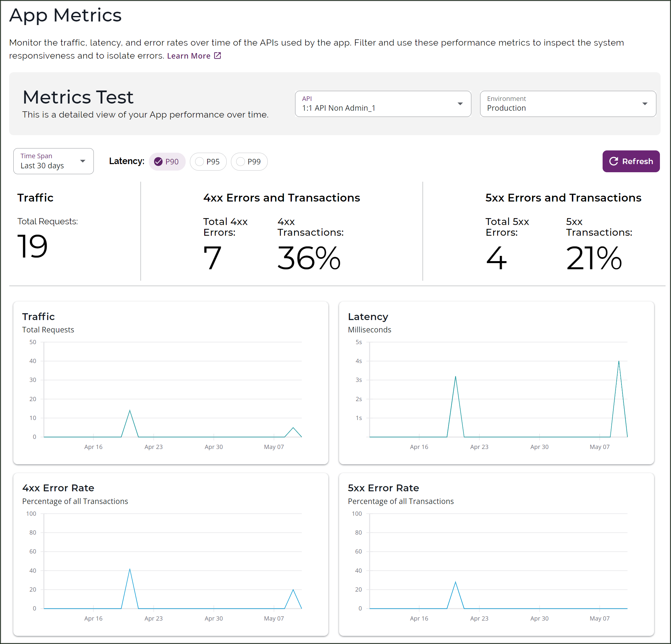This screenshot has height=644, width=671.
Task: Click the 4xx Error Rate chart peak near 40
Action: 130,569
